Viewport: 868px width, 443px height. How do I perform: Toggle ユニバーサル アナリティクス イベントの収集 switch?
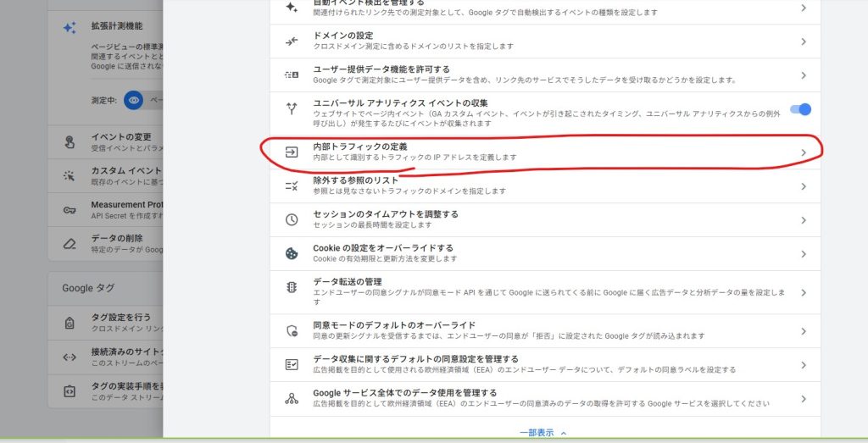(799, 109)
